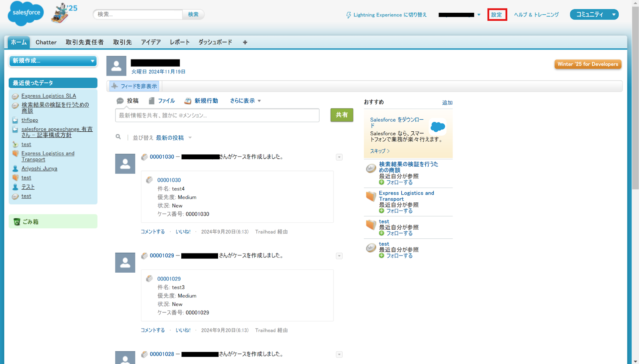Click the ファイル file attachment icon
This screenshot has width=639, height=364.
(151, 101)
